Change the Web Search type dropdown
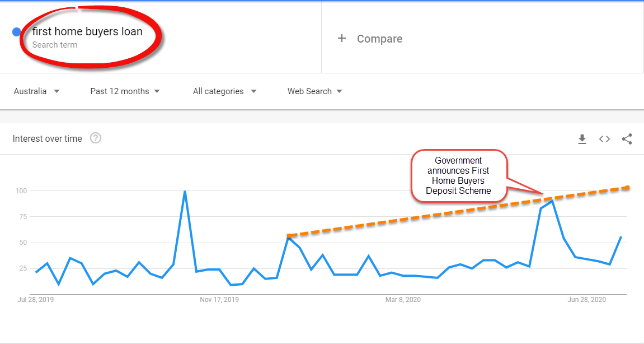This screenshot has height=344, width=644. tap(315, 91)
